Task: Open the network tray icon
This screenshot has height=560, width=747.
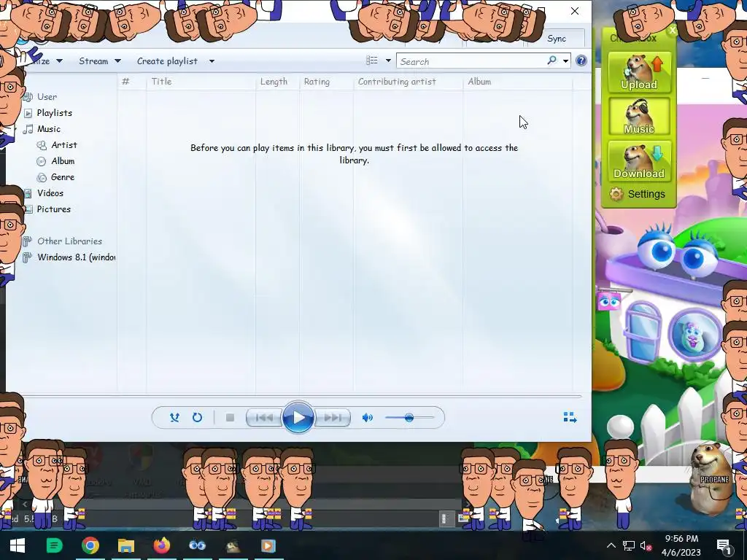Action: pos(629,545)
